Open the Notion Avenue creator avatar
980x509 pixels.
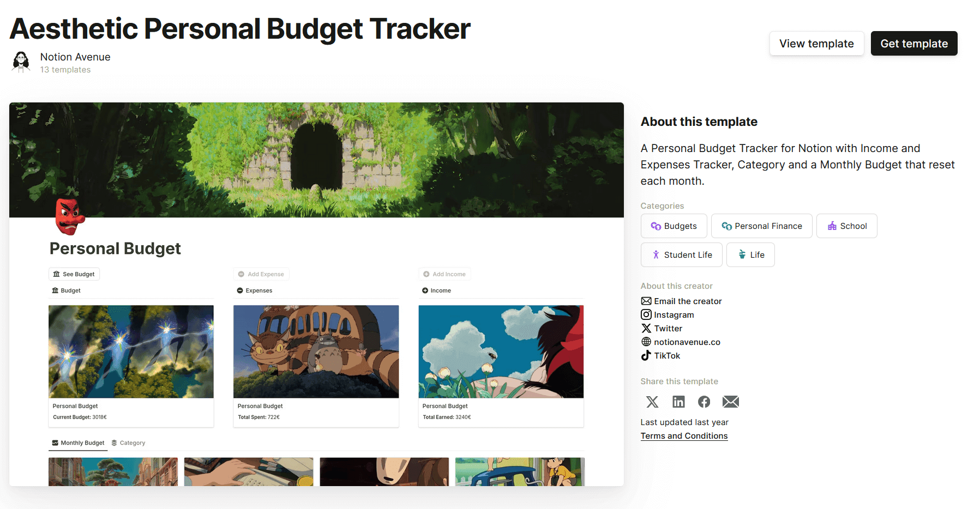pos(21,62)
